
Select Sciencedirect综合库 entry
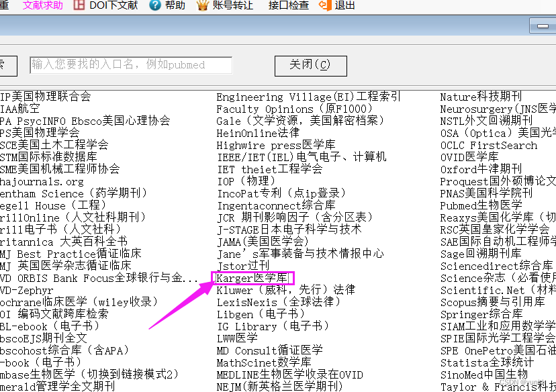pyautogui.click(x=496, y=265)
